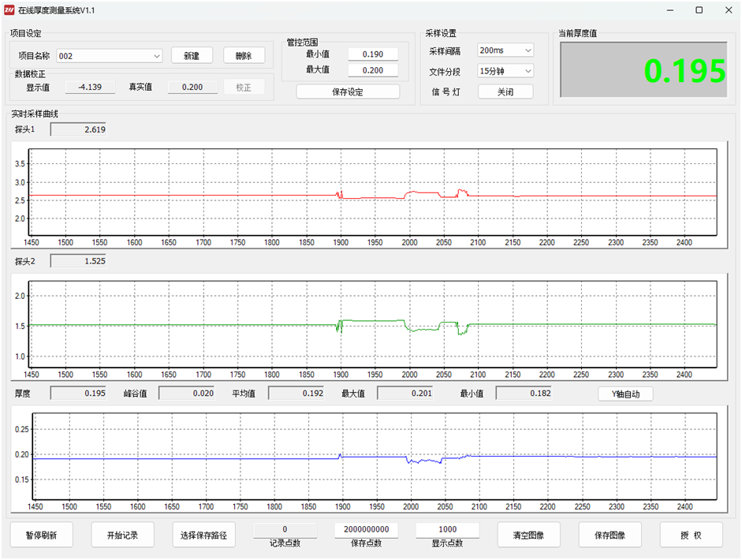The image size is (742, 560).
Task: Open the 项目名称 dropdown showing 002
Action: coord(110,56)
